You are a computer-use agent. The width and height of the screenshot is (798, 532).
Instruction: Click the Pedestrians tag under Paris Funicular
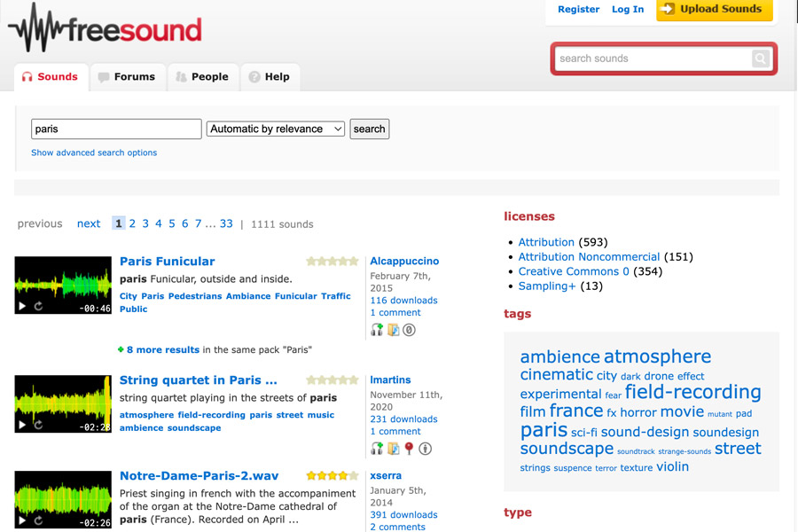click(195, 296)
